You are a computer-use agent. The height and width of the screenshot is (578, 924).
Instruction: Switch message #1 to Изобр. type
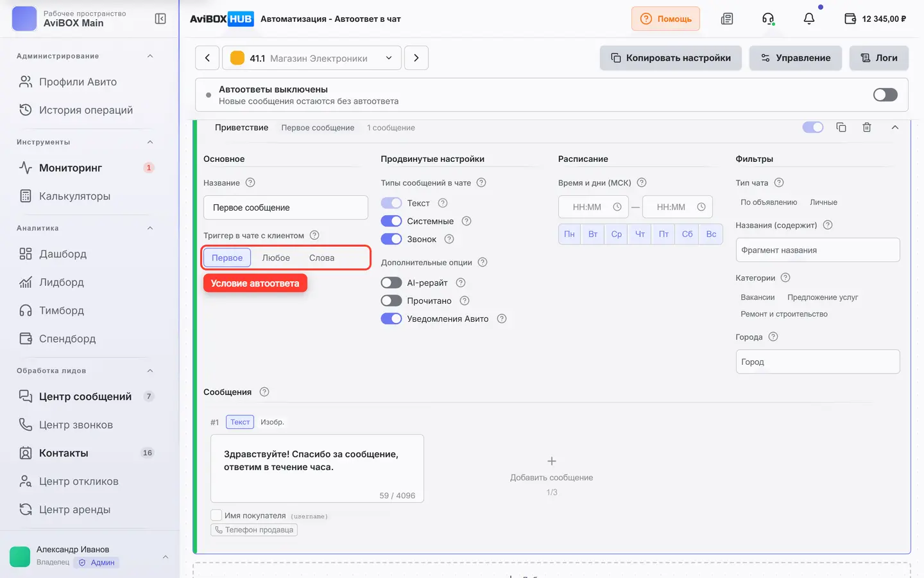click(272, 422)
